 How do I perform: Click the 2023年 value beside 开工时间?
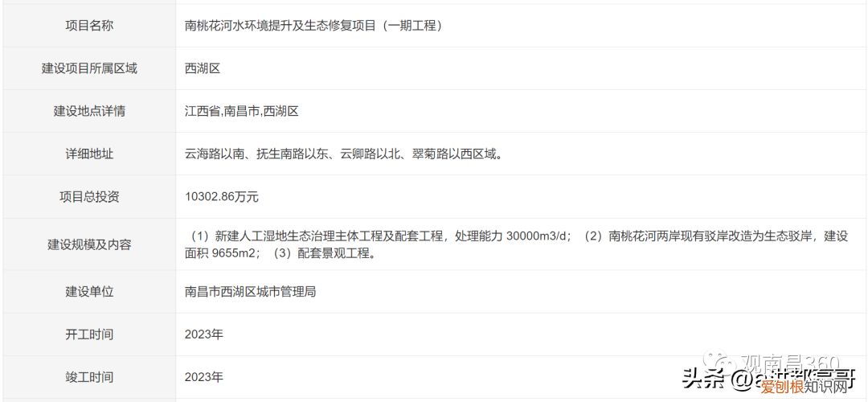(x=204, y=334)
